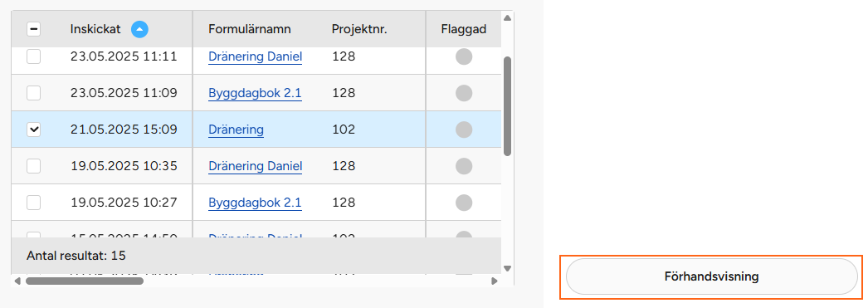Click the horizontal scrollbar thumb
868x308 pixels.
point(85,281)
